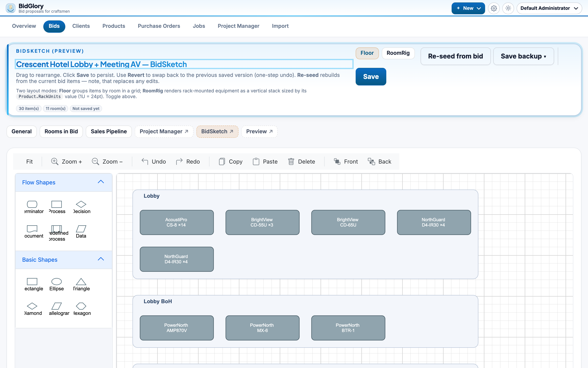This screenshot has height=368, width=588.
Task: Click the BidGlory logo icon
Action: (11, 8)
